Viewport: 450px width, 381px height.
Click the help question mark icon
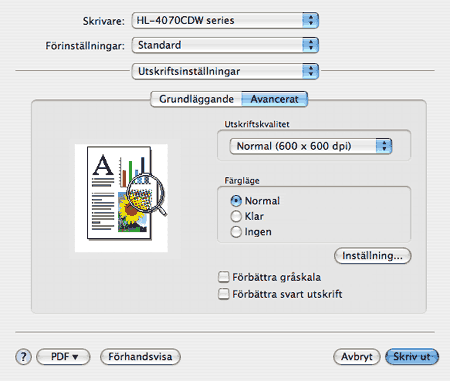23,357
